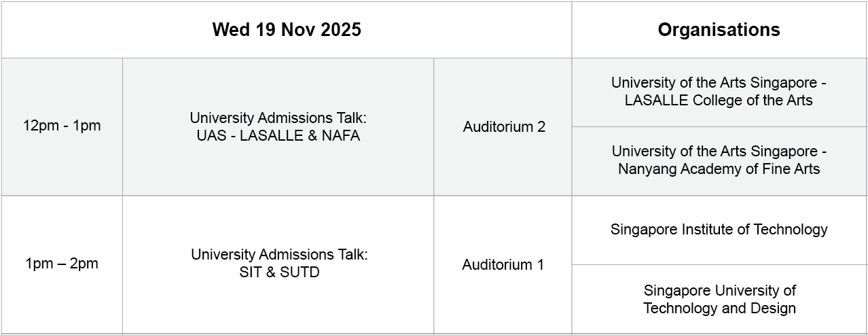Click the 'UAS - LASALLE & NAFA' line
This screenshot has height=335, width=868.
tap(278, 135)
